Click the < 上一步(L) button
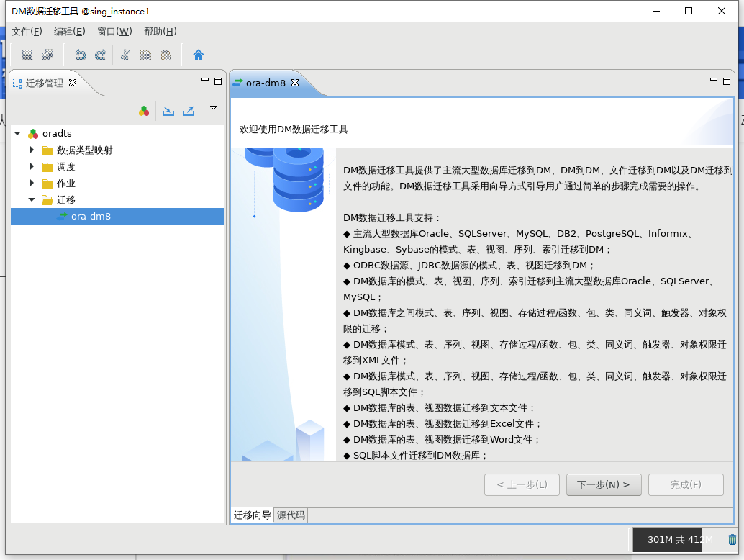This screenshot has height=560, width=744. pos(522,484)
